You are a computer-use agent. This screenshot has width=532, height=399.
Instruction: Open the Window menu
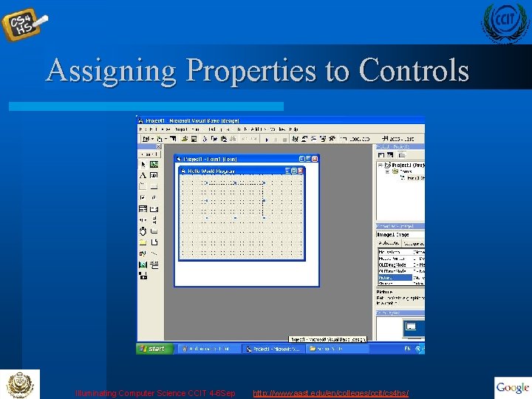pos(278,129)
